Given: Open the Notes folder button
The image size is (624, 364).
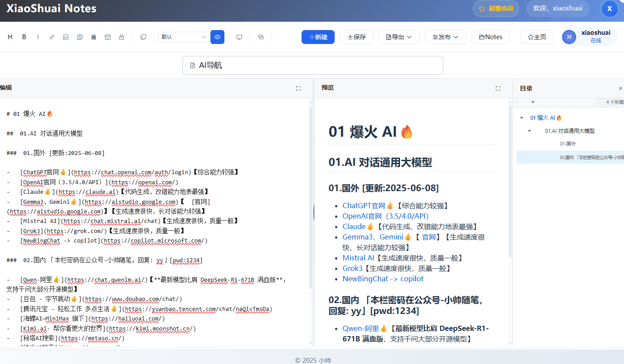Looking at the screenshot, I should (x=491, y=37).
